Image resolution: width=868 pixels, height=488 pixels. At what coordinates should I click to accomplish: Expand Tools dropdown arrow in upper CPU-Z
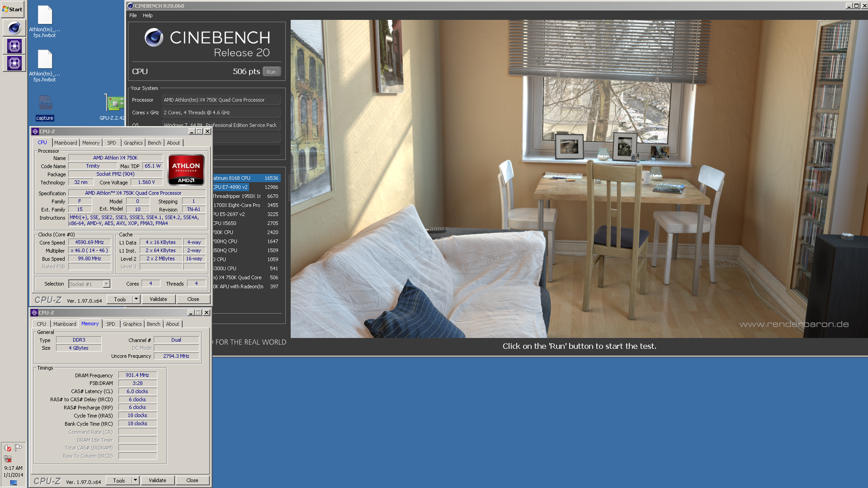pyautogui.click(x=137, y=299)
